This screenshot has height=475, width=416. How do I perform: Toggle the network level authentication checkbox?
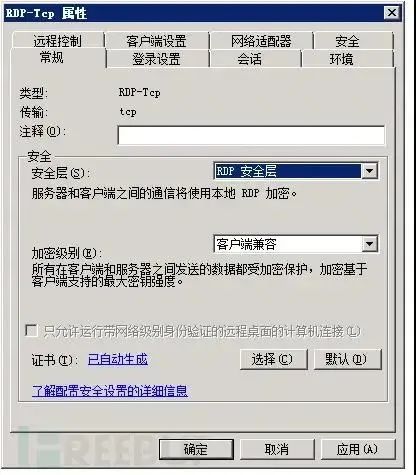click(31, 331)
